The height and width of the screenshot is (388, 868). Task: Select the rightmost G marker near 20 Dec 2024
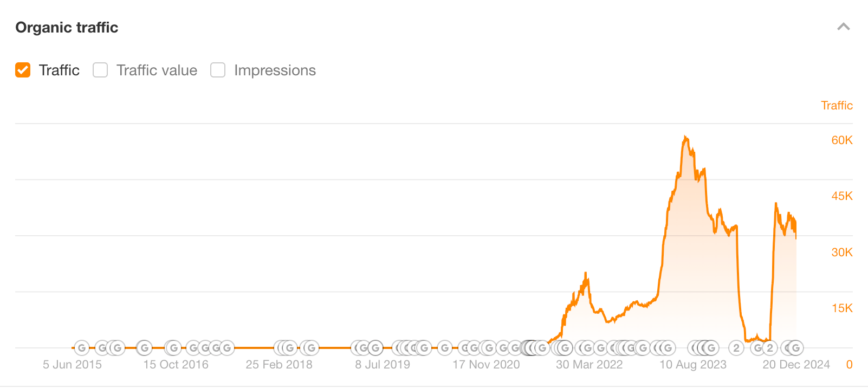(795, 348)
